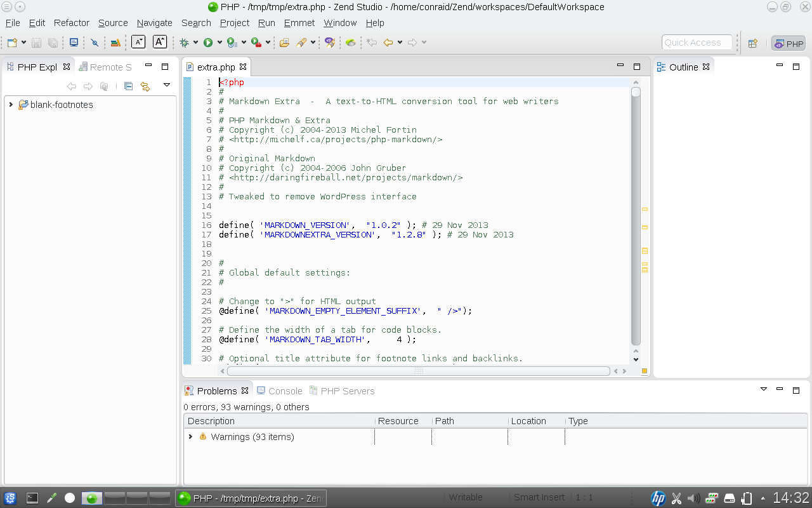
Task: Toggle the PHP perspective button
Action: click(x=788, y=43)
